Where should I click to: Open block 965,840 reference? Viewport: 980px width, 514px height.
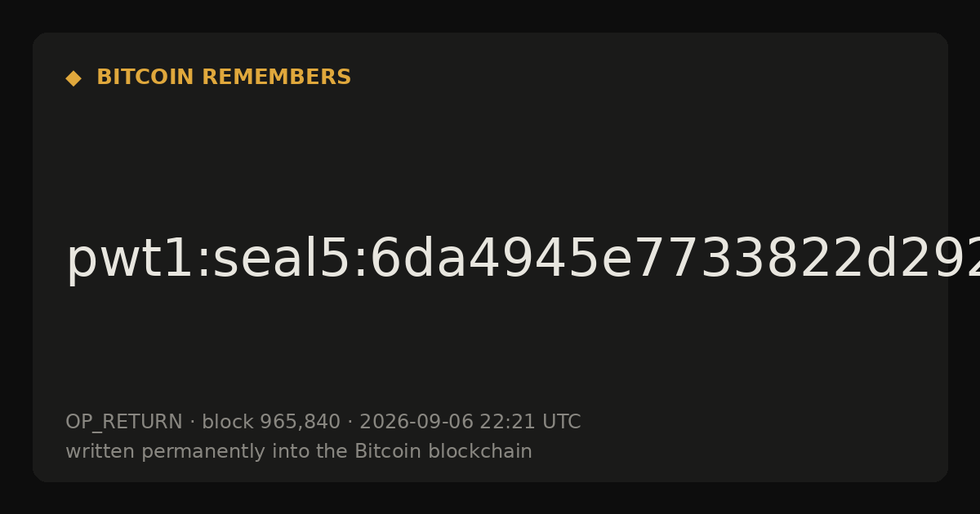(271, 423)
